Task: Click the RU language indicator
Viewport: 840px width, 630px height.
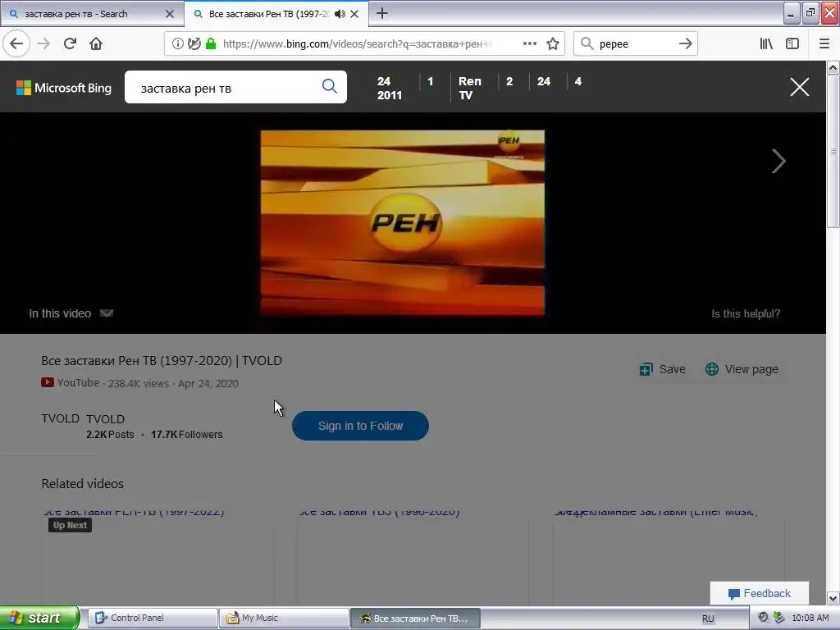Action: tap(708, 619)
